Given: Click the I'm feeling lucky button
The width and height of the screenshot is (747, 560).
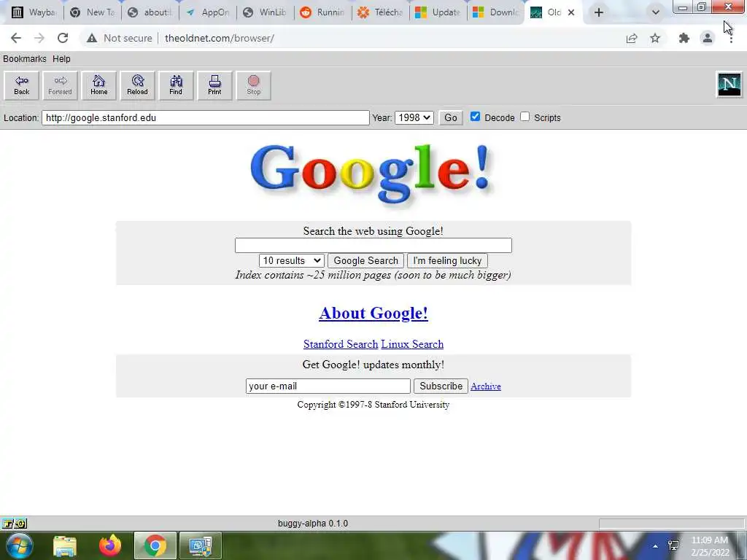Looking at the screenshot, I should [x=447, y=260].
